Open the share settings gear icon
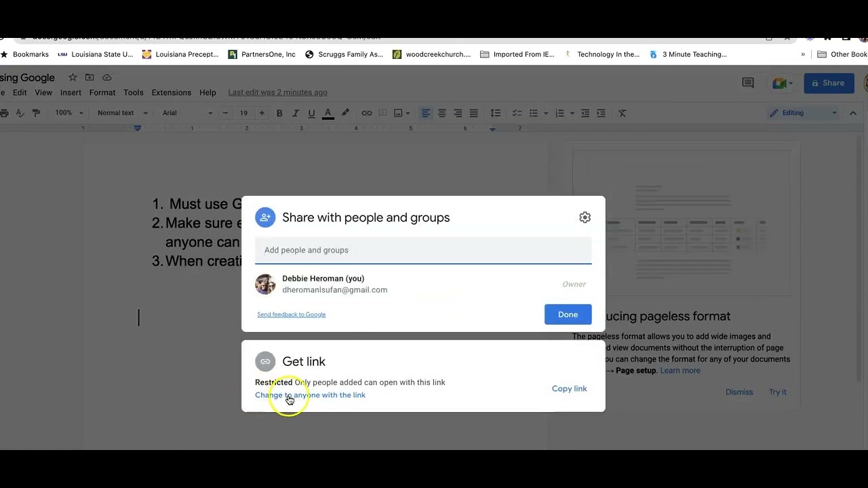Image resolution: width=868 pixels, height=488 pixels. pyautogui.click(x=585, y=218)
